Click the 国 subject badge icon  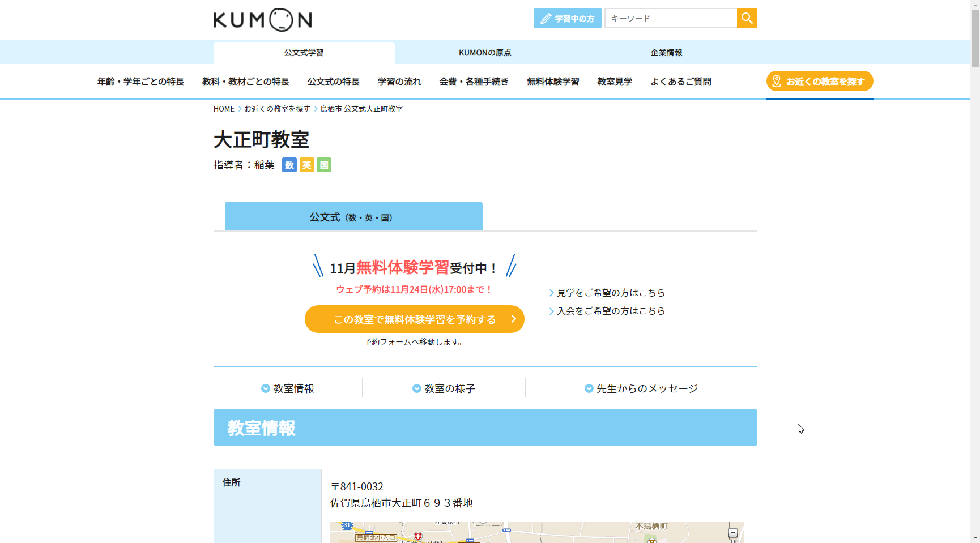[x=324, y=165]
